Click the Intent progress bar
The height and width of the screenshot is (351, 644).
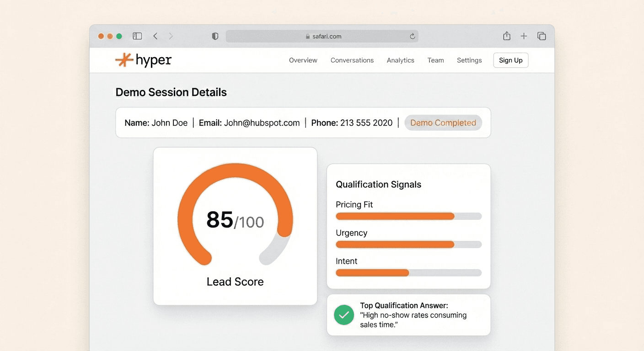(x=408, y=273)
